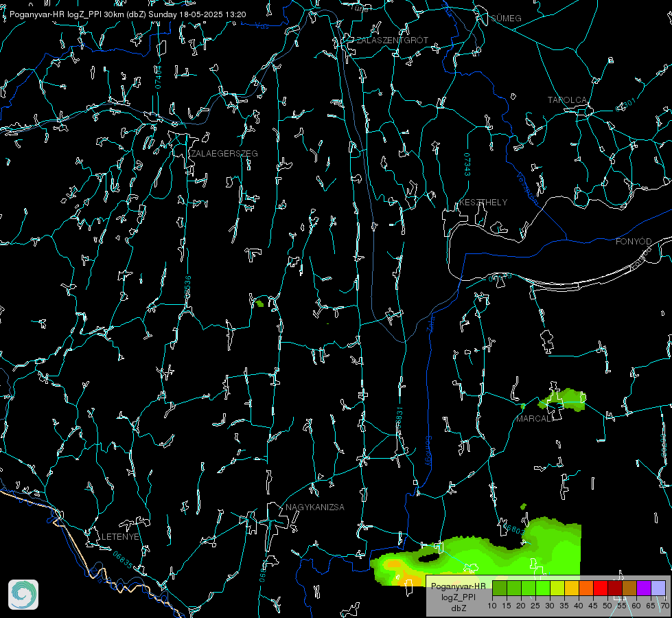This screenshot has height=618, width=672.
Task: Click the TAPOLCA city label
Action: point(567,100)
